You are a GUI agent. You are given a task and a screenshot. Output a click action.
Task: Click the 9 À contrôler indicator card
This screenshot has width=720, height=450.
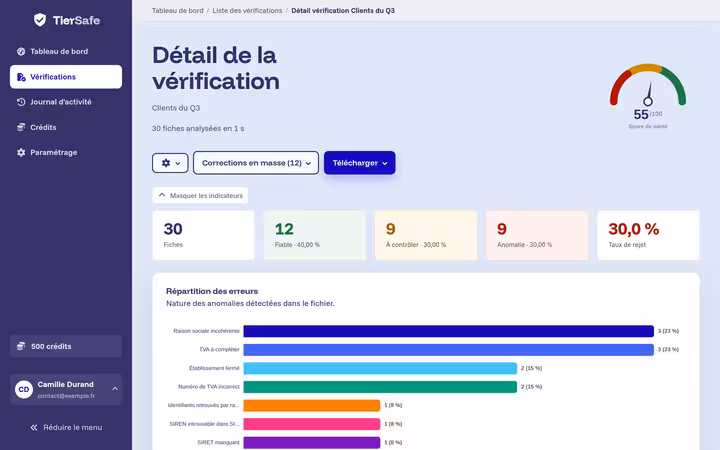click(426, 236)
